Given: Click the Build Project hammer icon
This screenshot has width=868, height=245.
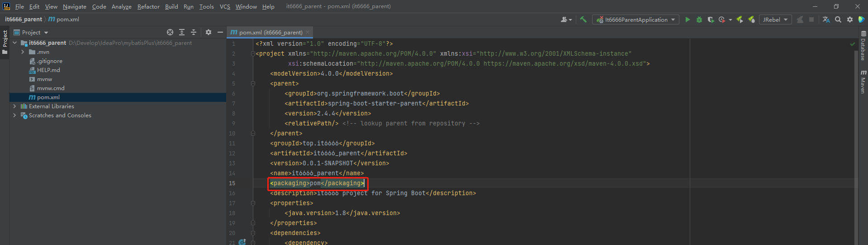Looking at the screenshot, I should (x=583, y=19).
